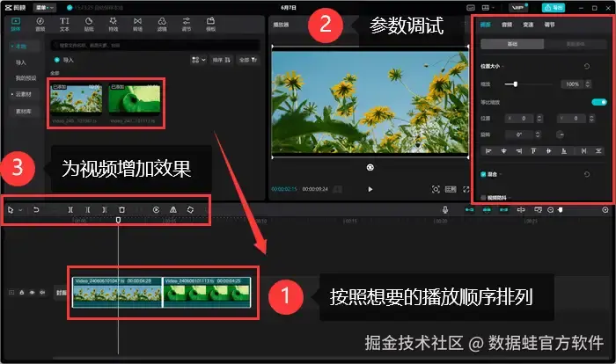Click the align horizontal center icon

point(503,150)
